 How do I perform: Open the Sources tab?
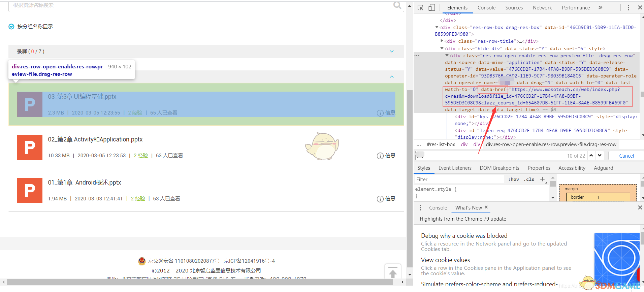coord(514,8)
